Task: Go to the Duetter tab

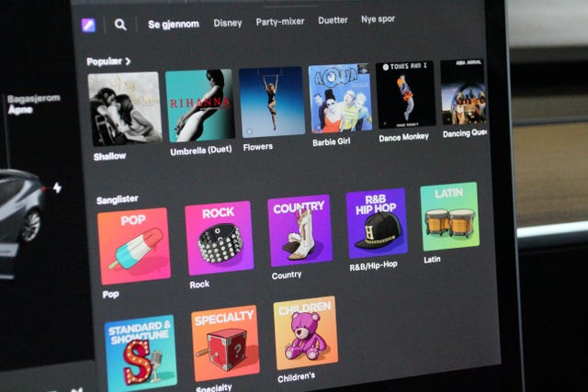Action: point(333,20)
